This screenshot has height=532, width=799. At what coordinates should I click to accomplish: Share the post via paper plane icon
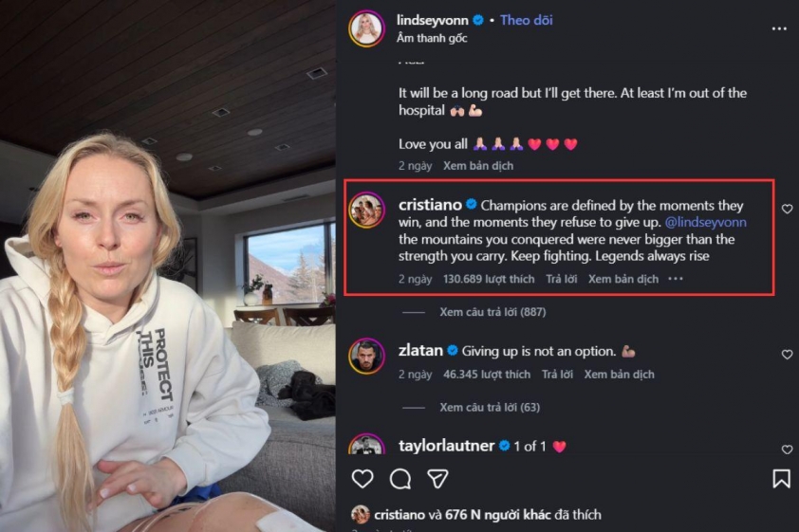(x=437, y=478)
